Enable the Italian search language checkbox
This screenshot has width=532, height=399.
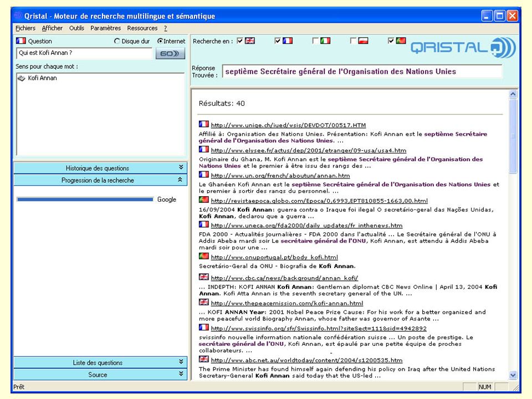click(315, 40)
